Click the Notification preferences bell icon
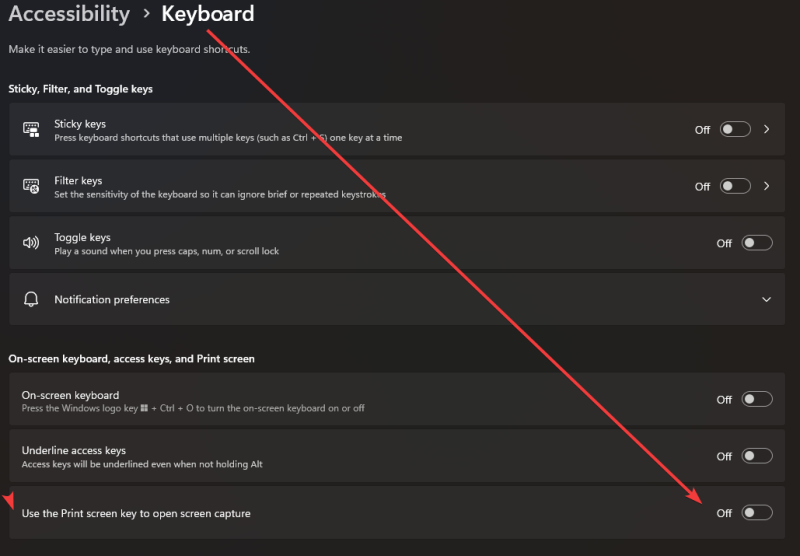 (31, 300)
